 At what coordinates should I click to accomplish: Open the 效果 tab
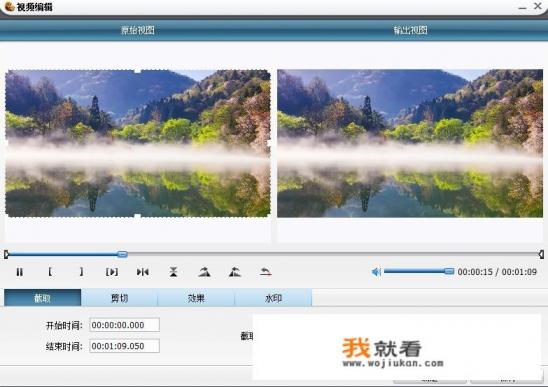point(196,298)
